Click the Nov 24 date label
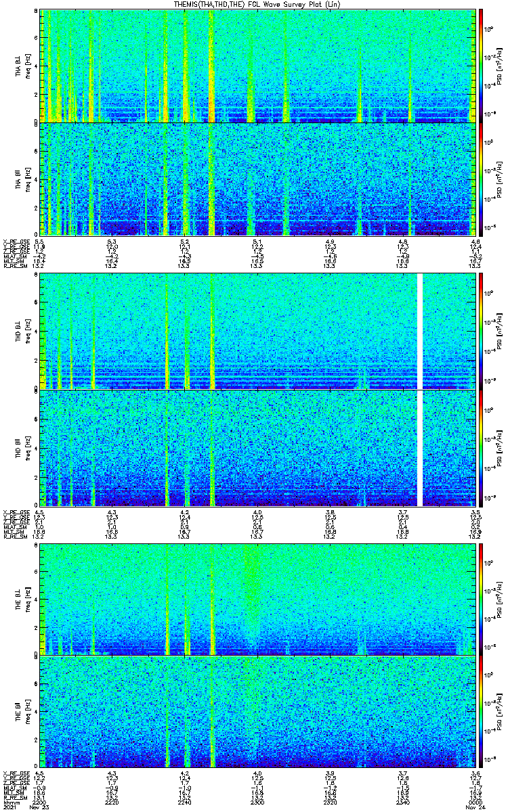The image size is (508, 812). 477,807
